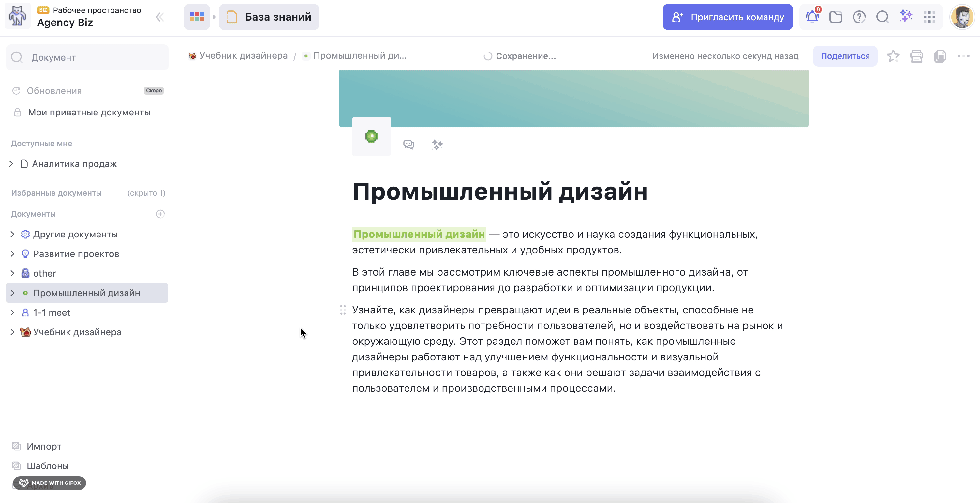
Task: Click Избранные документы section header
Action: (x=56, y=193)
